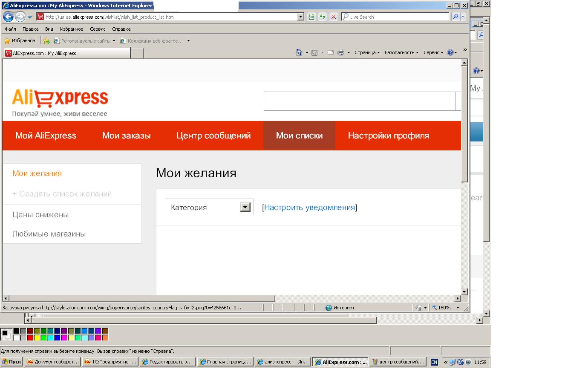Viewport: 588px width, 392px height.
Task: Open the Страница command bar menu
Action: click(367, 52)
